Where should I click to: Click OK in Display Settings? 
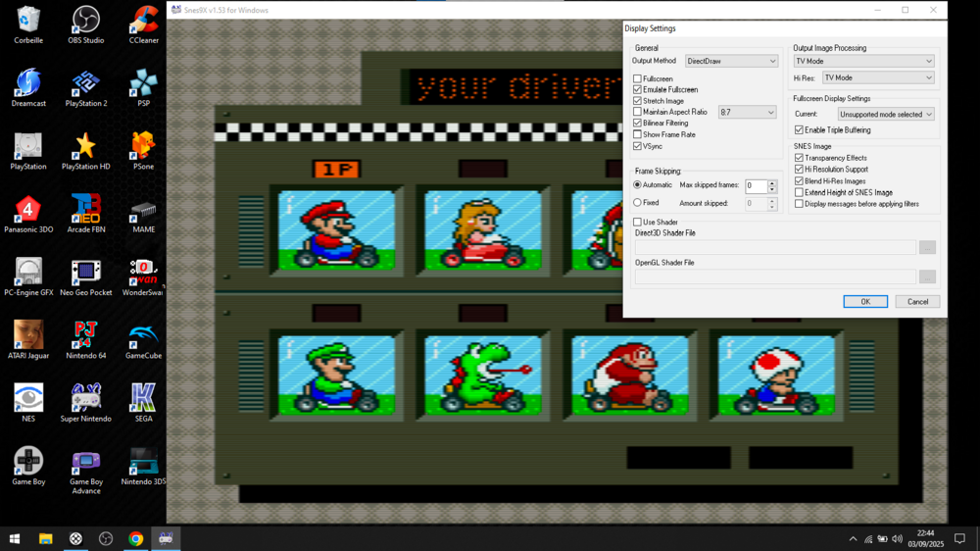865,301
